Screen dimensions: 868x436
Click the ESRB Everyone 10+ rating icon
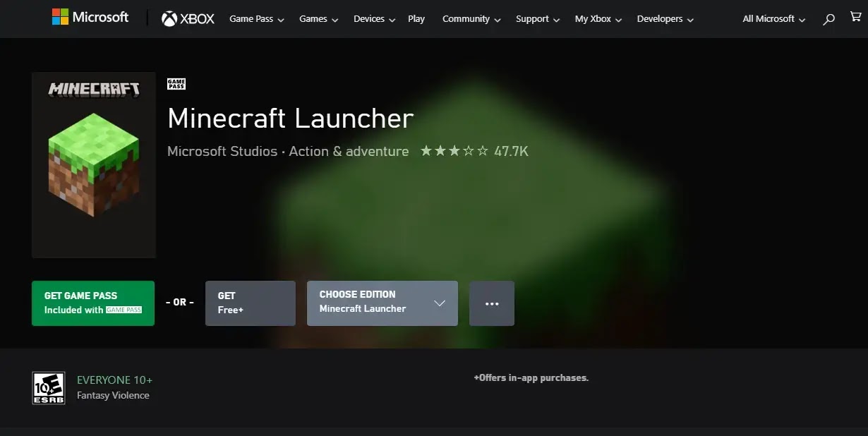[49, 388]
